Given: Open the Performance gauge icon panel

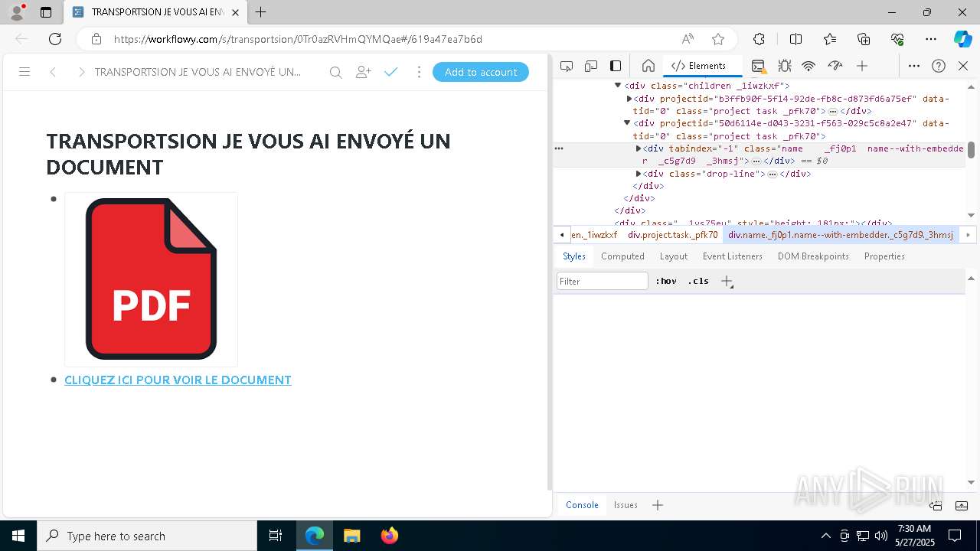Looking at the screenshot, I should (x=835, y=66).
